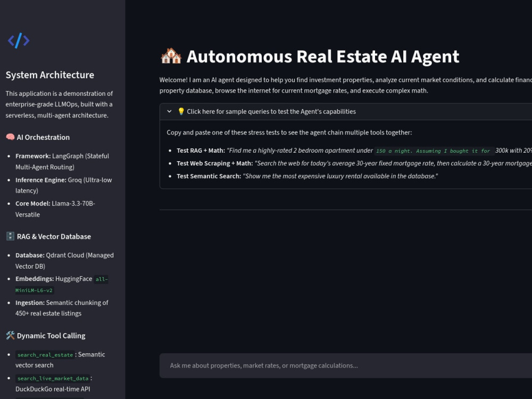Click the 'Test Semantic Search' sample query
This screenshot has height=399, width=532.
pos(307,176)
